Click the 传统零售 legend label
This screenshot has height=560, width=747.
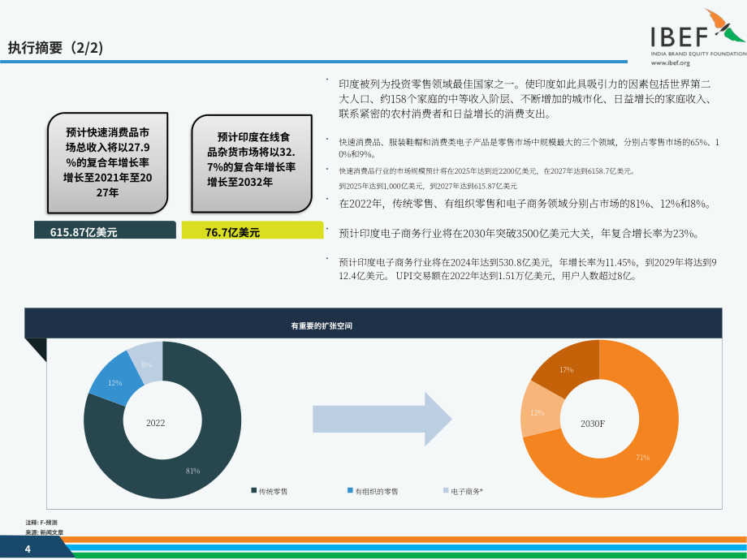coord(273,492)
